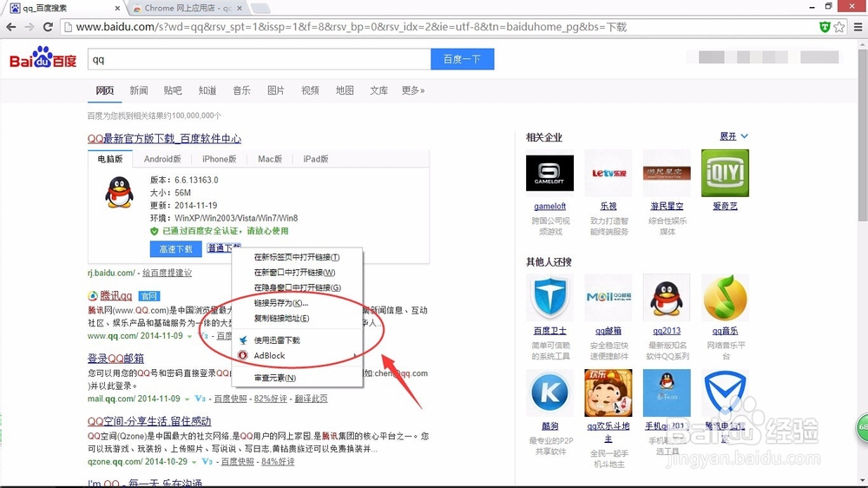Viewport: 868px width, 488px height.
Task: Choose 在新标签页中打开链接 from context menu
Action: (297, 257)
